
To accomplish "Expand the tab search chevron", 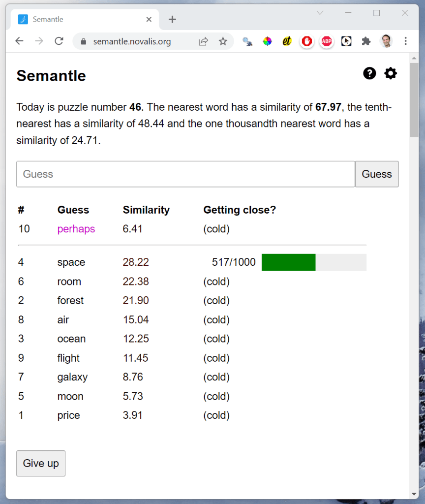I will (x=320, y=13).
